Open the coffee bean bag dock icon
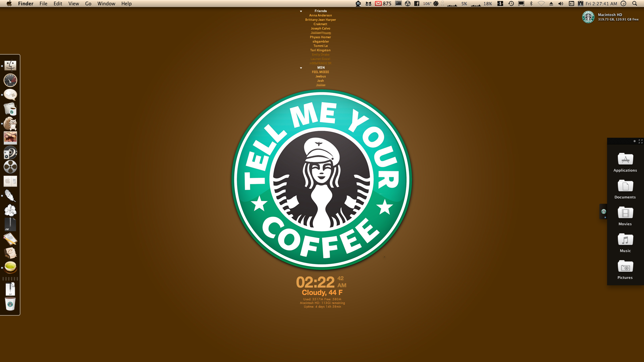 coord(10,253)
